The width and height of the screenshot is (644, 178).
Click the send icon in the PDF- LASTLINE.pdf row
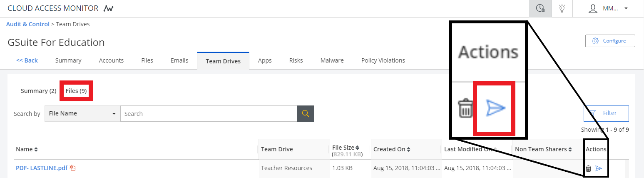point(599,168)
